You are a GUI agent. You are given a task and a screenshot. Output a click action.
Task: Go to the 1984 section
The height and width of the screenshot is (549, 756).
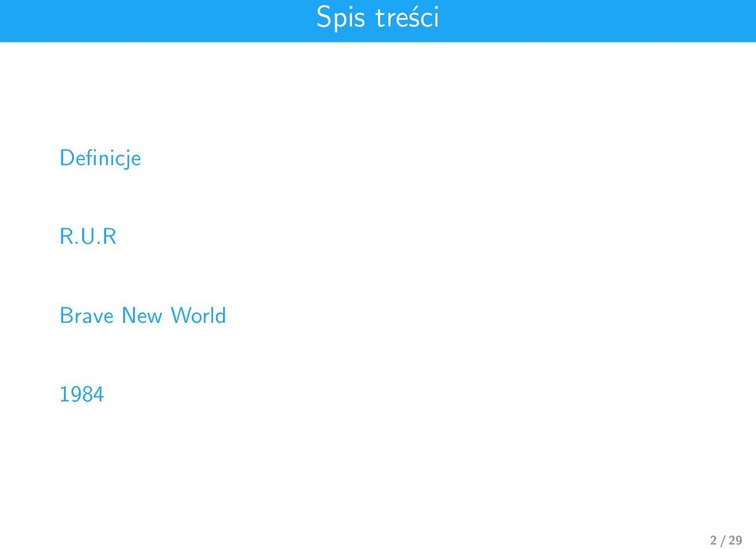coord(81,394)
